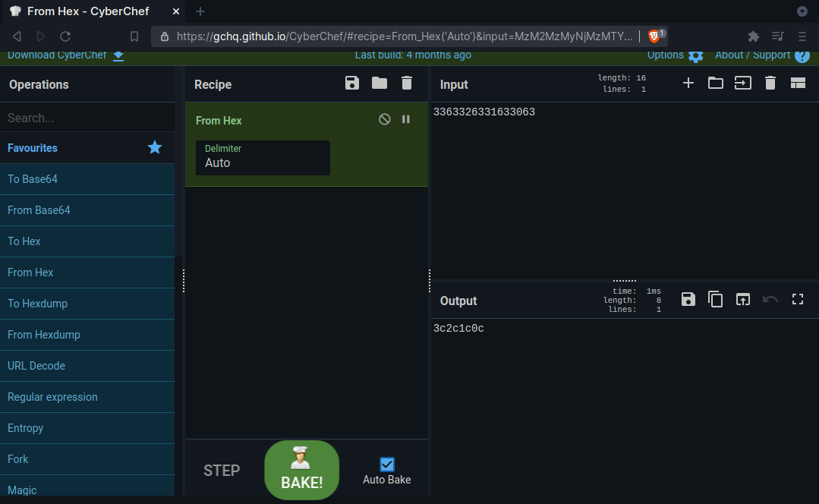
Task: Save the recipe with the floppy icon
Action: (352, 83)
